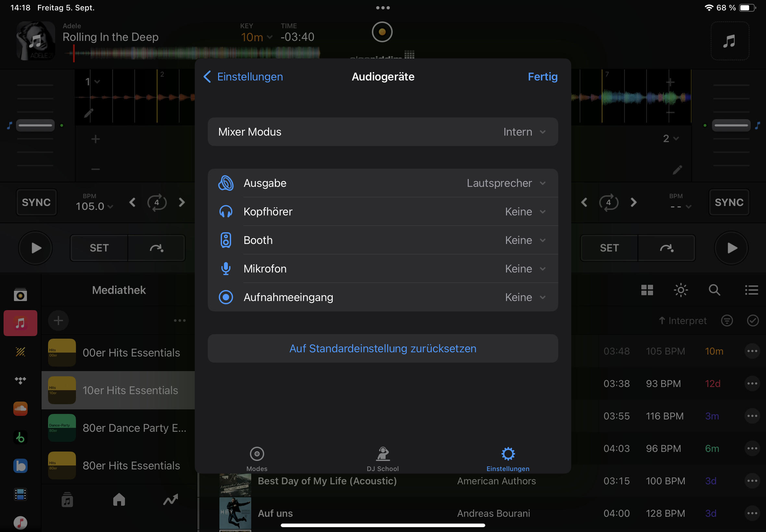
Task: Toggle SYNC on the left deck
Action: click(36, 202)
